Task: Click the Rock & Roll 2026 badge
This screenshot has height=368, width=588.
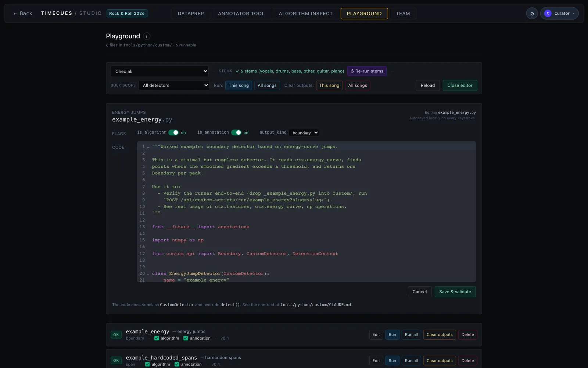Action: pyautogui.click(x=127, y=13)
